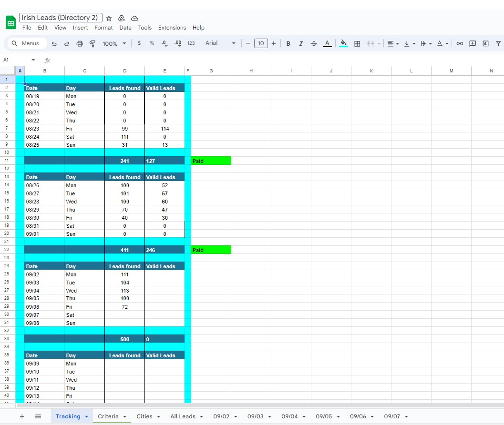Image resolution: width=504 pixels, height=425 pixels.
Task: Search the Menus box
Action: (x=27, y=43)
